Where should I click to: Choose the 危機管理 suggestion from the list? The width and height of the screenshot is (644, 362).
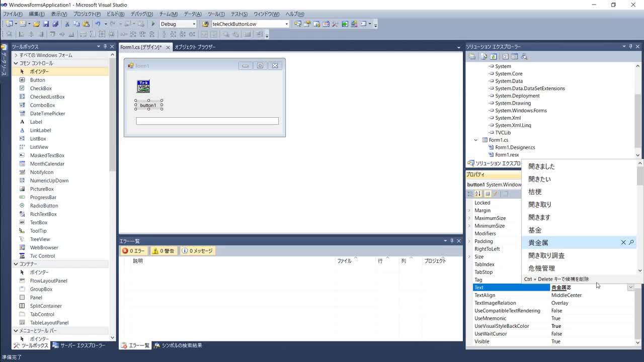(541, 268)
